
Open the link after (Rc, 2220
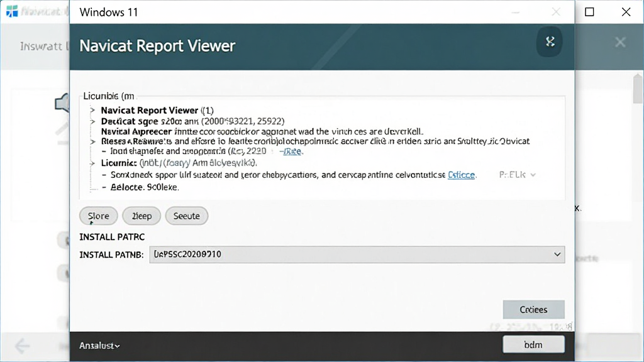click(292, 151)
